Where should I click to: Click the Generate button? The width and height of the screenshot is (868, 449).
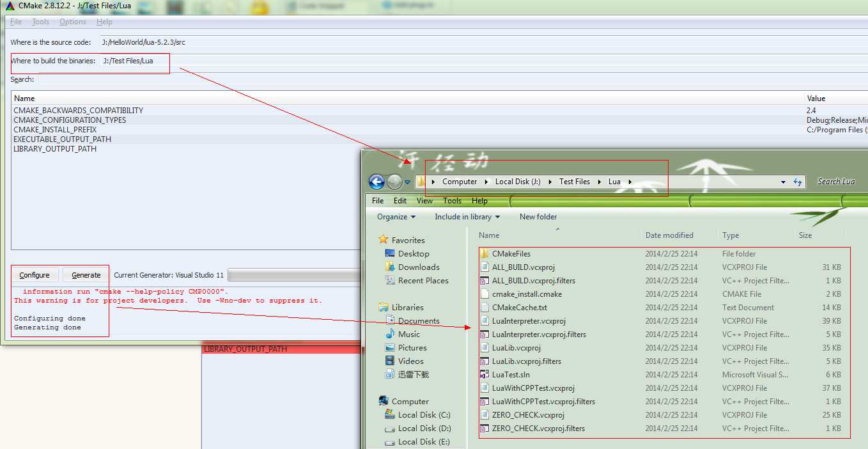[86, 275]
